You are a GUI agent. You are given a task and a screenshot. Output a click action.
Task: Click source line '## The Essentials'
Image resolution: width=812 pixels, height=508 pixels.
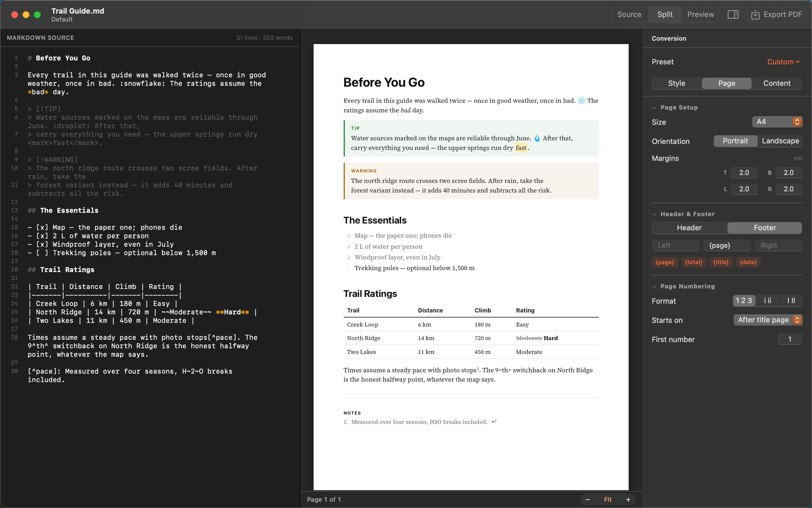[63, 211]
